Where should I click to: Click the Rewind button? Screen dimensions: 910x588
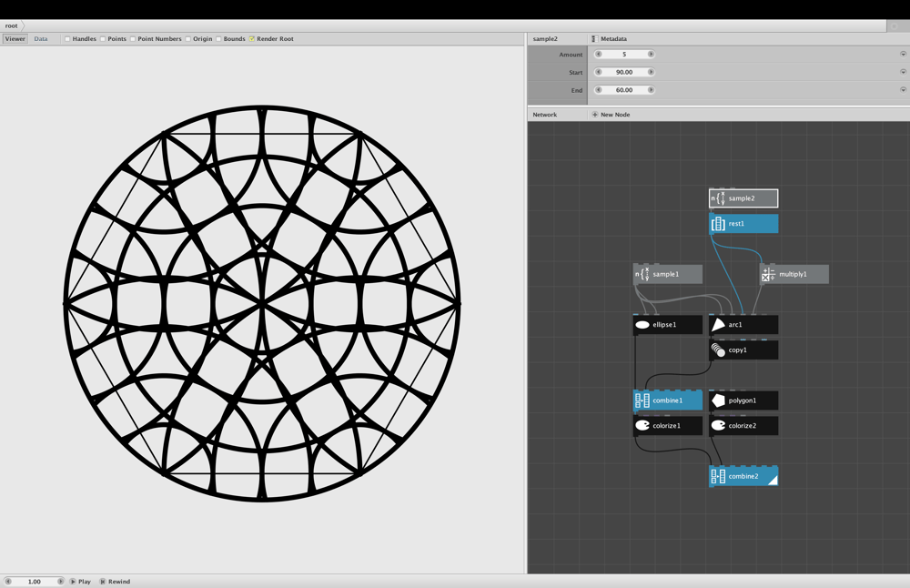tap(115, 581)
